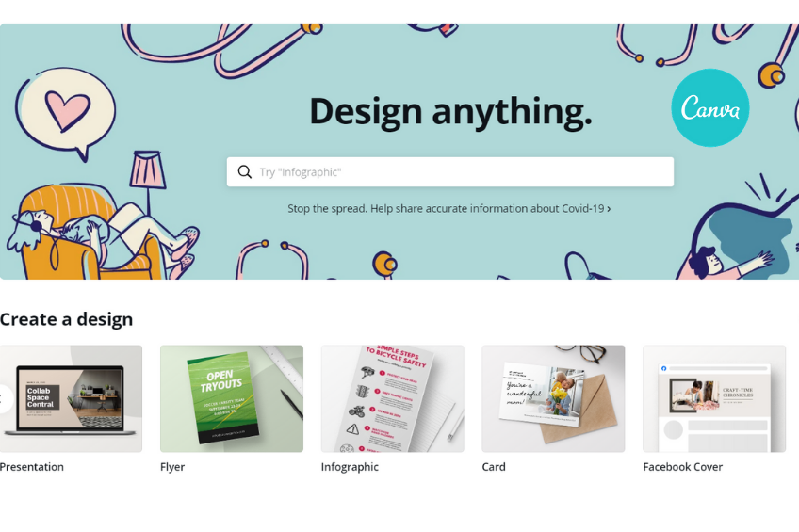Click the left carousel arrow by Presentation
Viewport: 799px width, 532px height.
(x=4, y=398)
